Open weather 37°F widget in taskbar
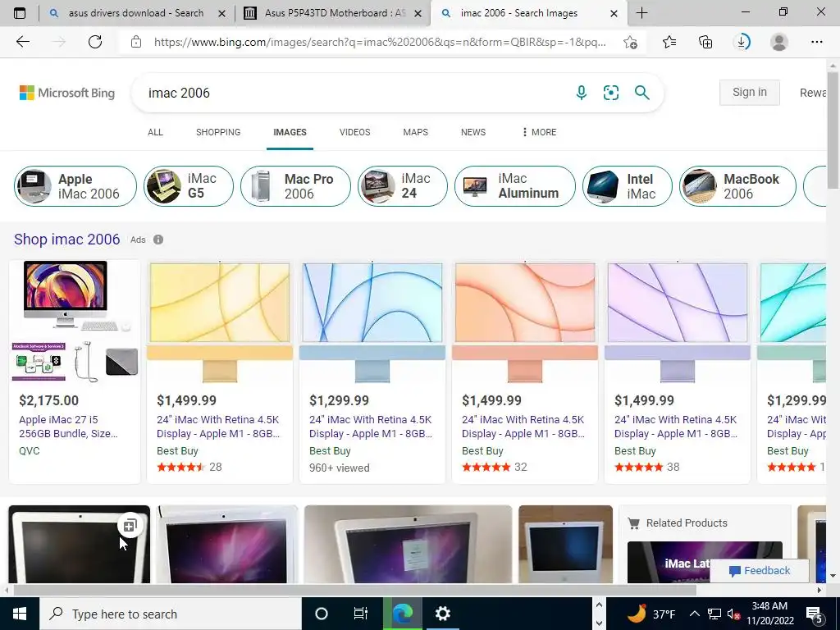Image resolution: width=840 pixels, height=630 pixels. tap(651, 614)
